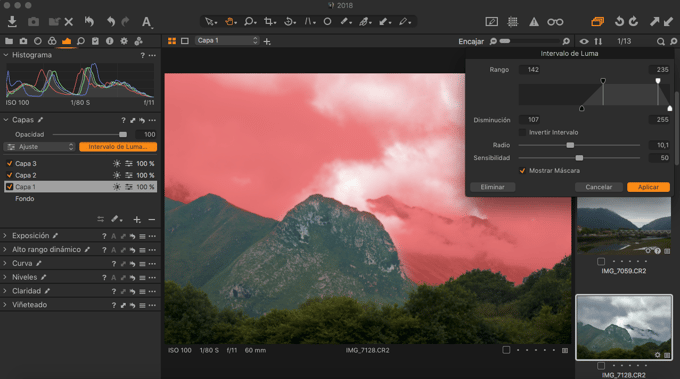Click the undo arrow in top toolbar
The image size is (680, 379).
pos(111,21)
